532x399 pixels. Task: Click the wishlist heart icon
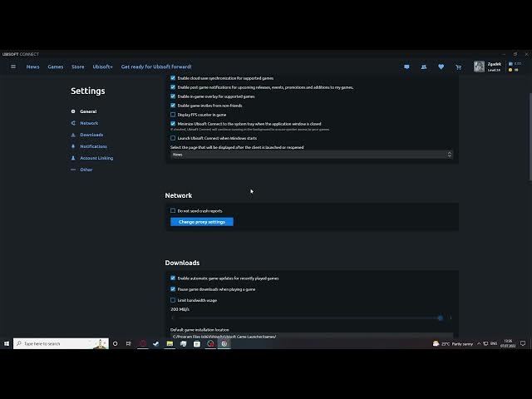pos(441,66)
